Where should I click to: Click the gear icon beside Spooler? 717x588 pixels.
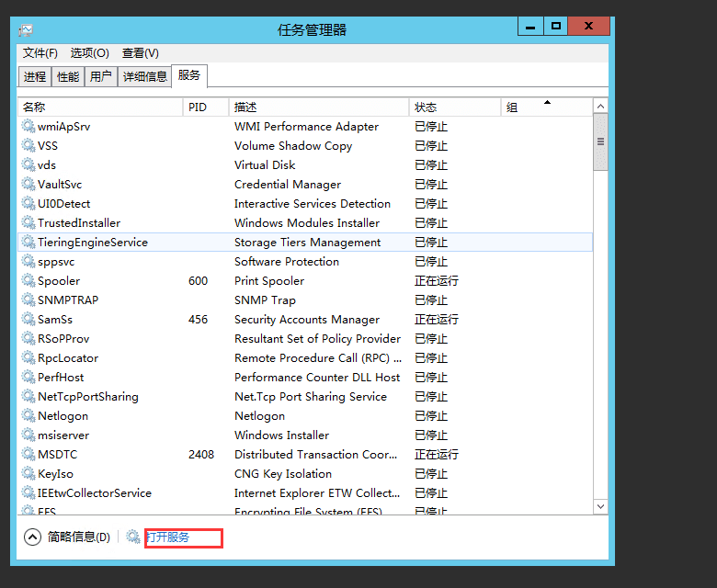coord(28,280)
